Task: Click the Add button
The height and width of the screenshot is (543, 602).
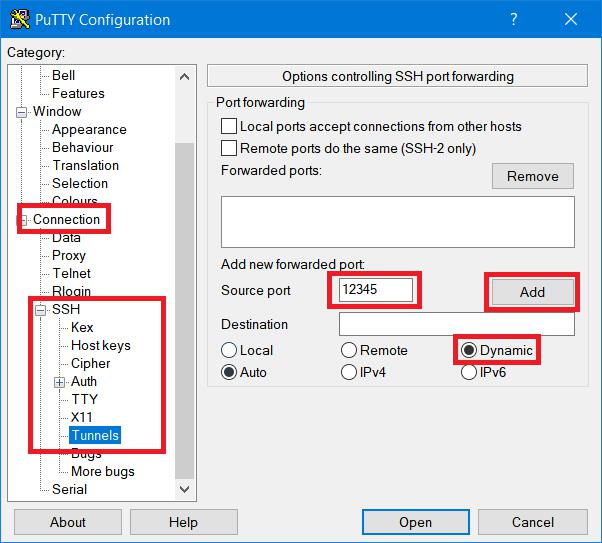Action: tap(533, 292)
